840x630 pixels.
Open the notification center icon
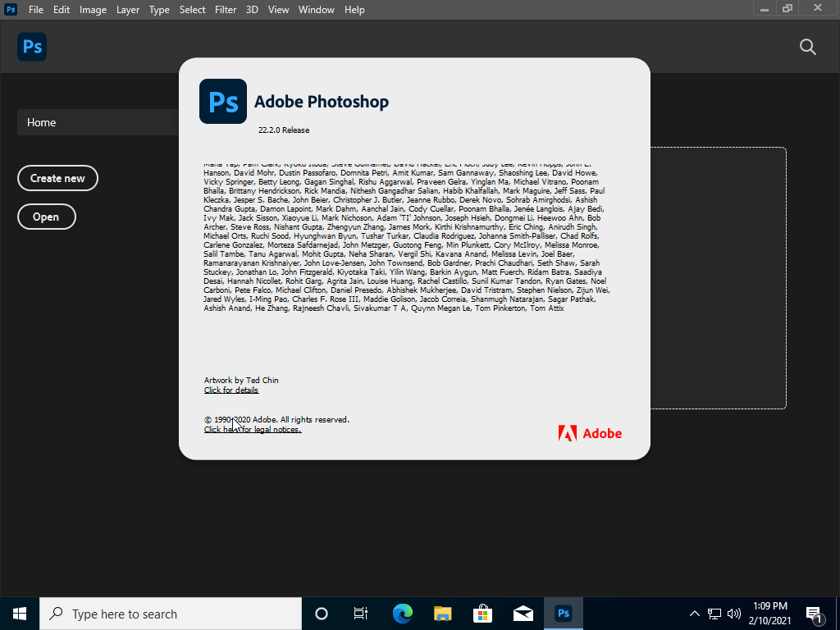click(x=815, y=614)
